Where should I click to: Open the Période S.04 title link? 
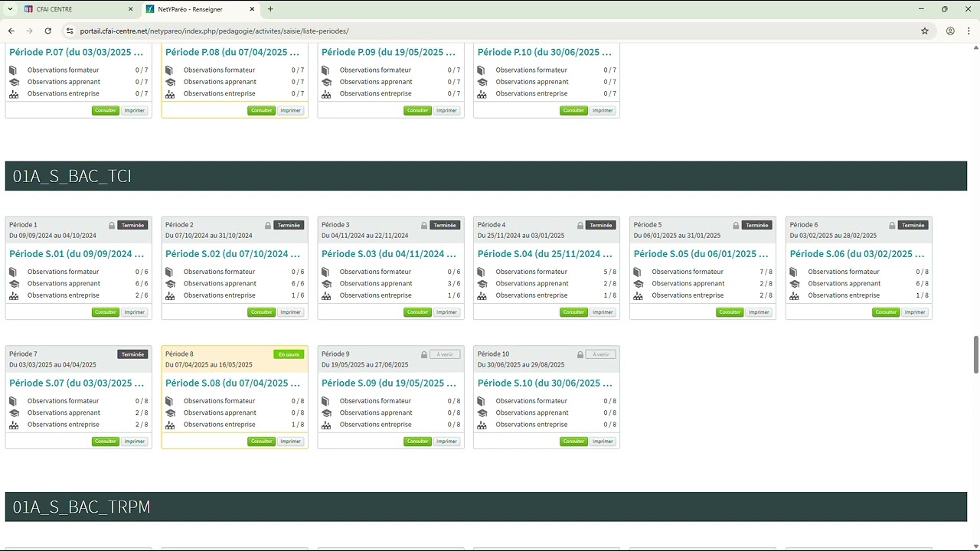545,254
